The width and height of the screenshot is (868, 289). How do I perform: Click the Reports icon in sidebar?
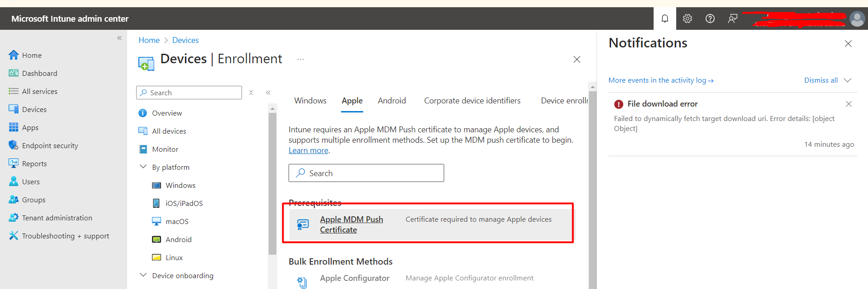point(14,163)
